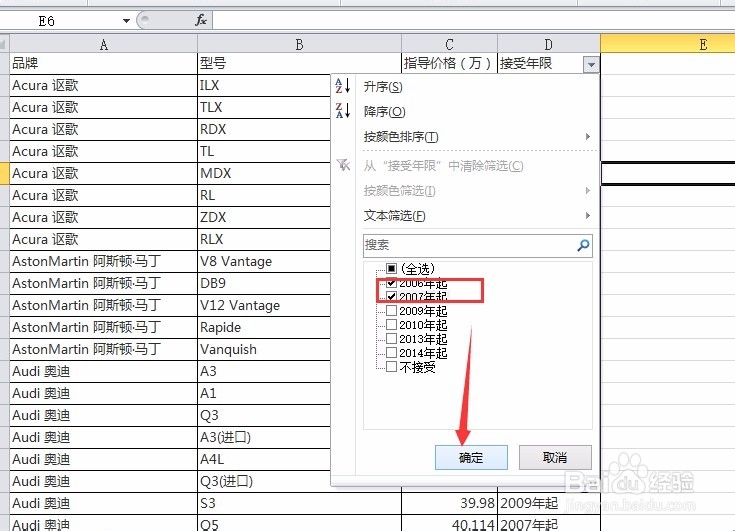Select the A3(进口) model cell
Viewport: 735px width, 531px height.
point(264,437)
